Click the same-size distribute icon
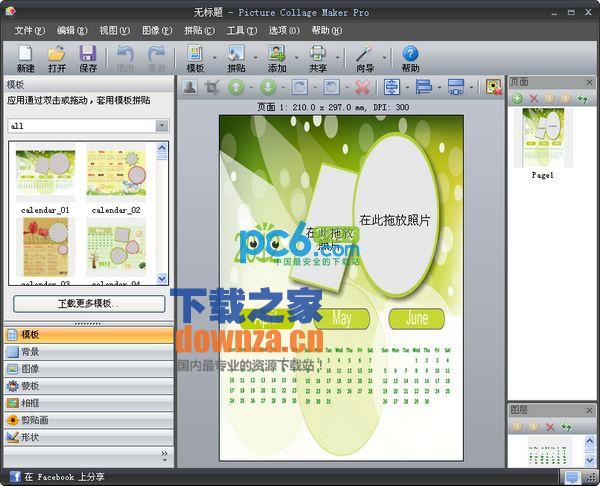The width and height of the screenshot is (600, 486). [456, 87]
